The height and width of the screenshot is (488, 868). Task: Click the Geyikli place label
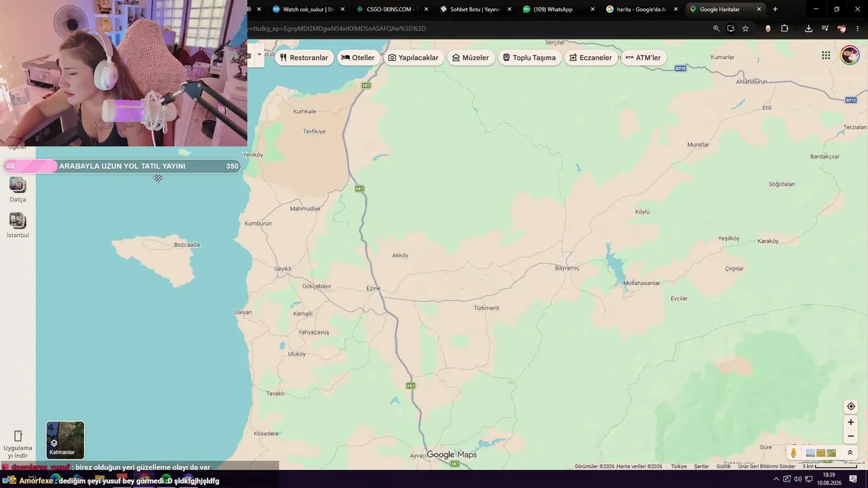click(x=283, y=269)
